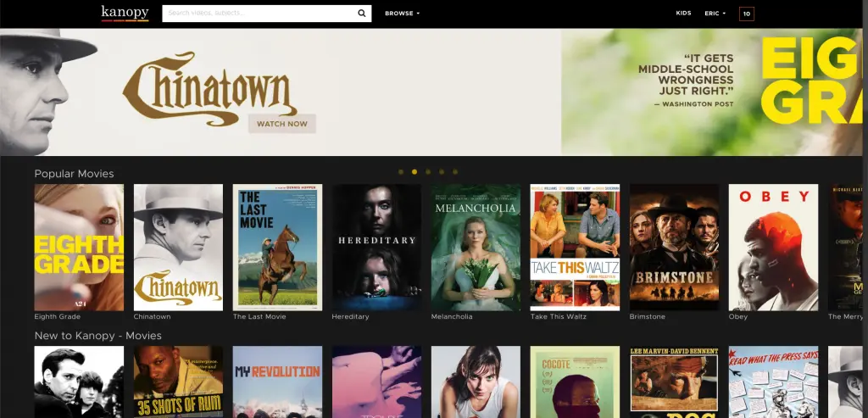The width and height of the screenshot is (868, 418).
Task: Click the Obey title text
Action: tap(738, 317)
